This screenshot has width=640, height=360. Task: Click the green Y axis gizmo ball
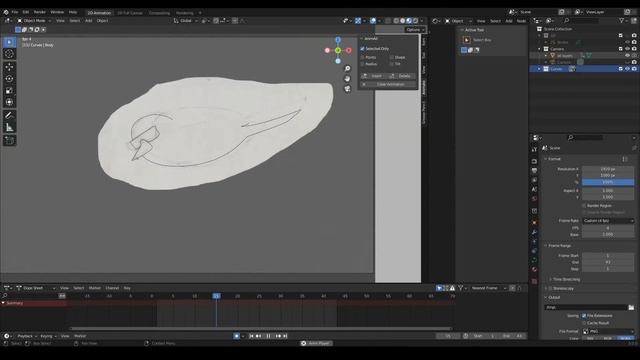click(338, 51)
